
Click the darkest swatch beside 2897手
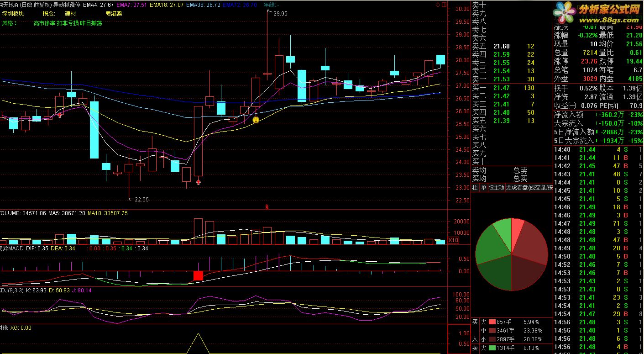(492, 339)
